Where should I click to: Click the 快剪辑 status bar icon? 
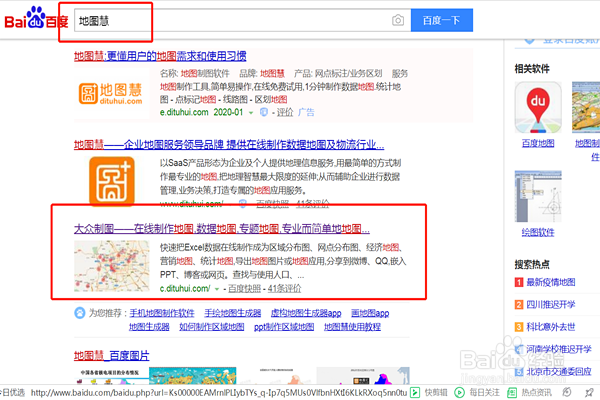coord(415,392)
